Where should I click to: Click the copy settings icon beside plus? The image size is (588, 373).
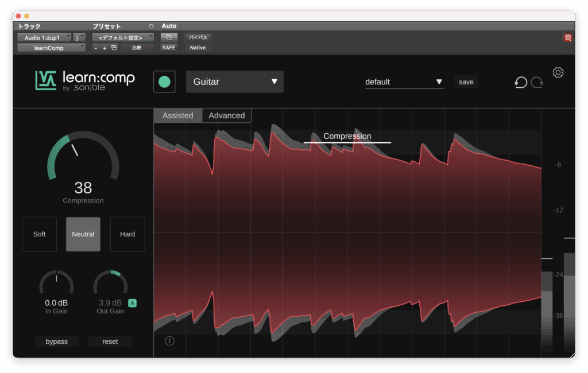(114, 48)
